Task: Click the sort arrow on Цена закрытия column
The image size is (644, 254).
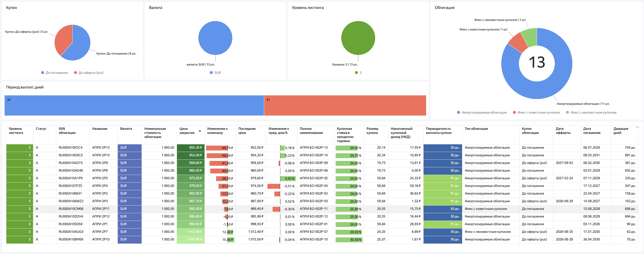Action: [200, 131]
